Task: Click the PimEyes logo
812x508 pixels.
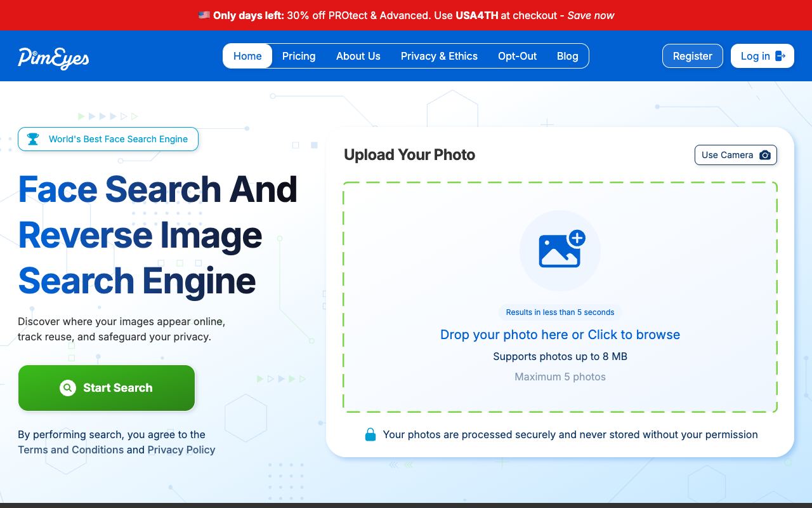Action: pos(53,57)
